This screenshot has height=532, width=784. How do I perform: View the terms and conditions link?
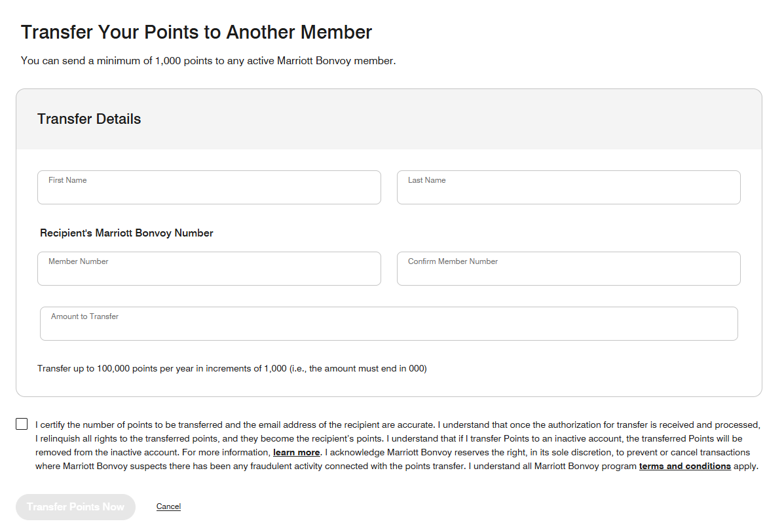click(684, 466)
